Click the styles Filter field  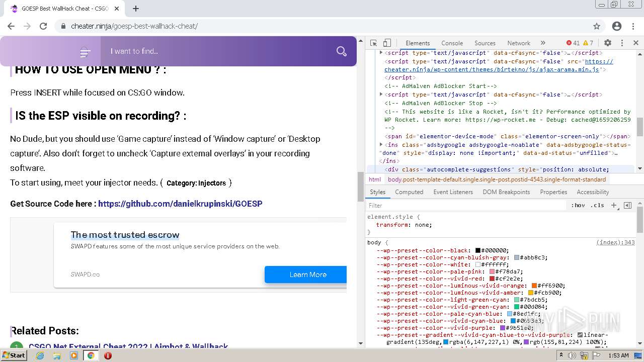click(466, 205)
